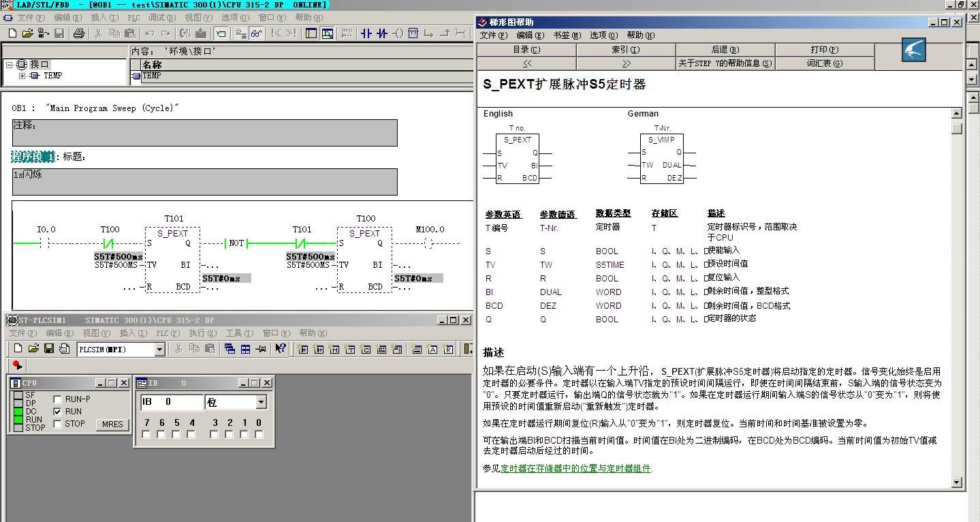Select the 注释 block comment field

tap(204, 133)
